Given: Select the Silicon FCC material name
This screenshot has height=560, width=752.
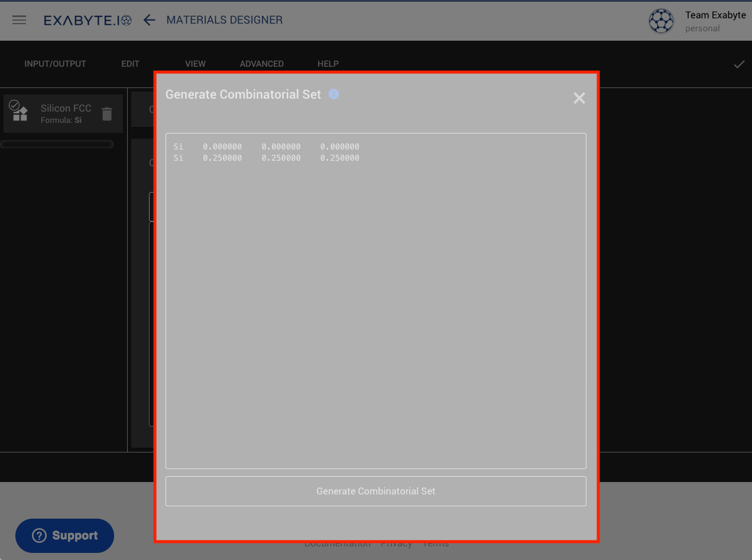Looking at the screenshot, I should [x=66, y=109].
